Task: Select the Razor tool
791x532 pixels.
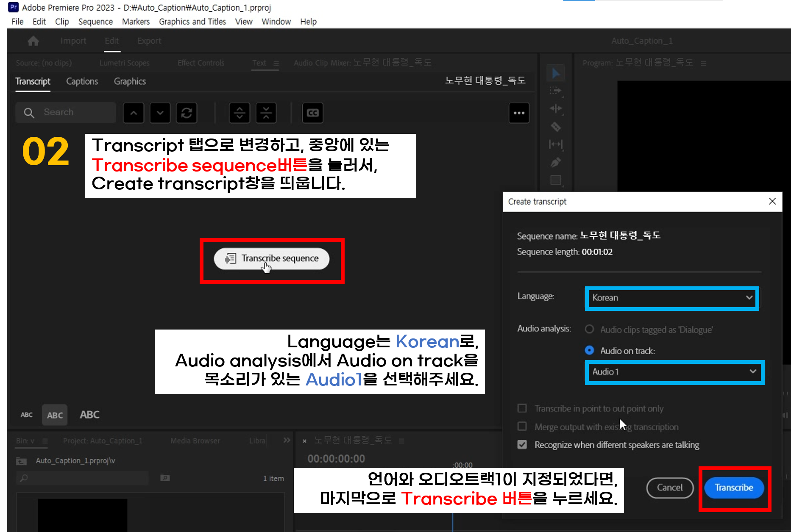Action: click(556, 127)
